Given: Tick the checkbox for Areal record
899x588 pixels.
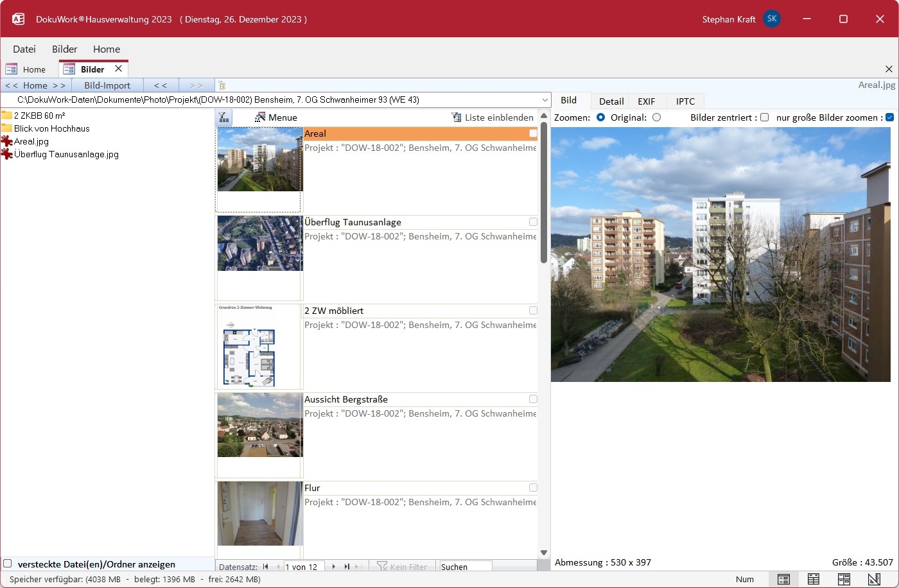Looking at the screenshot, I should coord(533,134).
